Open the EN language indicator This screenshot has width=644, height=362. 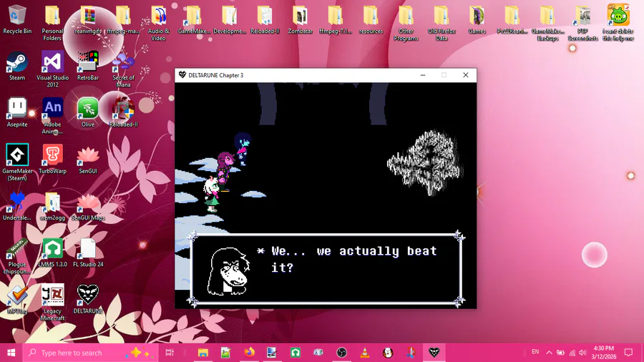coord(535,352)
